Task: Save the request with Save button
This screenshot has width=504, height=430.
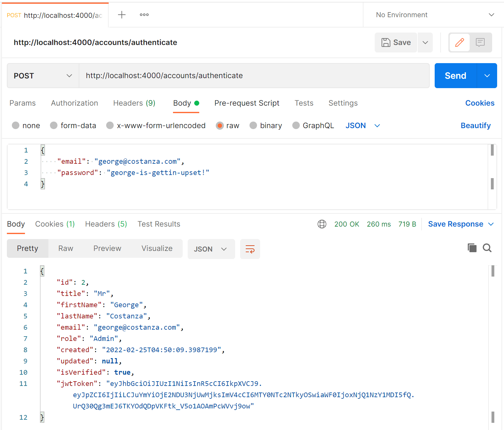Action: point(396,42)
